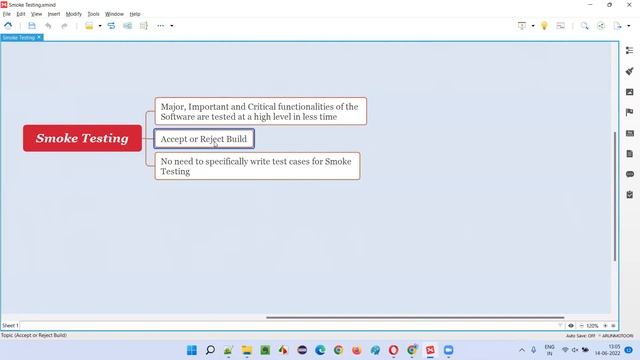640x360 pixels.
Task: Select the Smoke Testing central topic
Action: (x=82, y=138)
